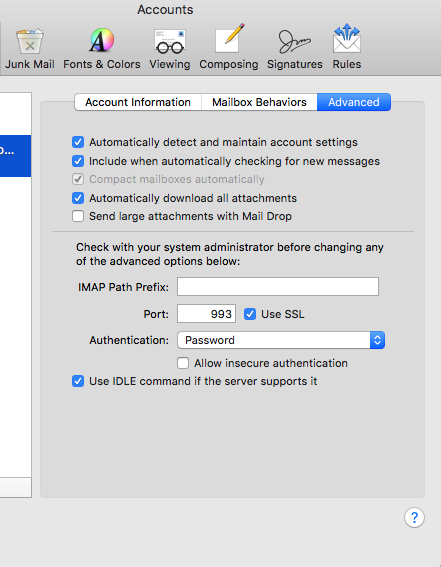Toggle Include when automatically checking for new messages
The width and height of the screenshot is (441, 567).
pyautogui.click(x=78, y=161)
